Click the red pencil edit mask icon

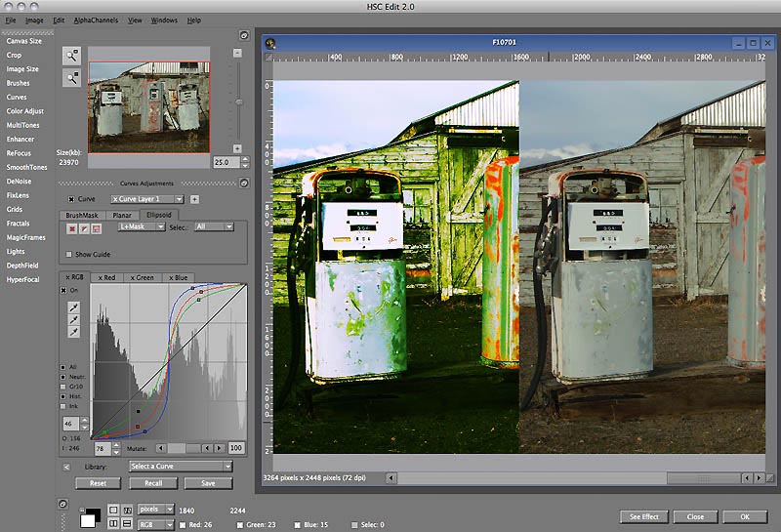[x=84, y=228]
